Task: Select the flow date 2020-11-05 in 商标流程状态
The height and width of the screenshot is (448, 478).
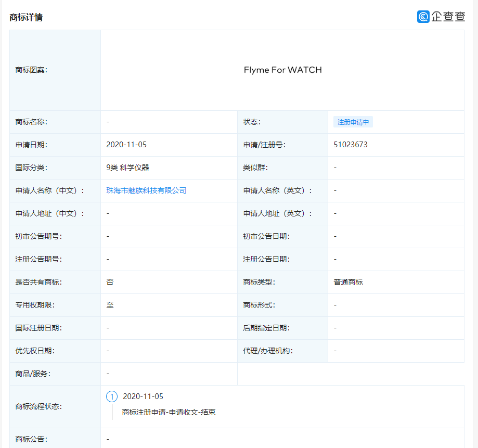Action: (143, 396)
